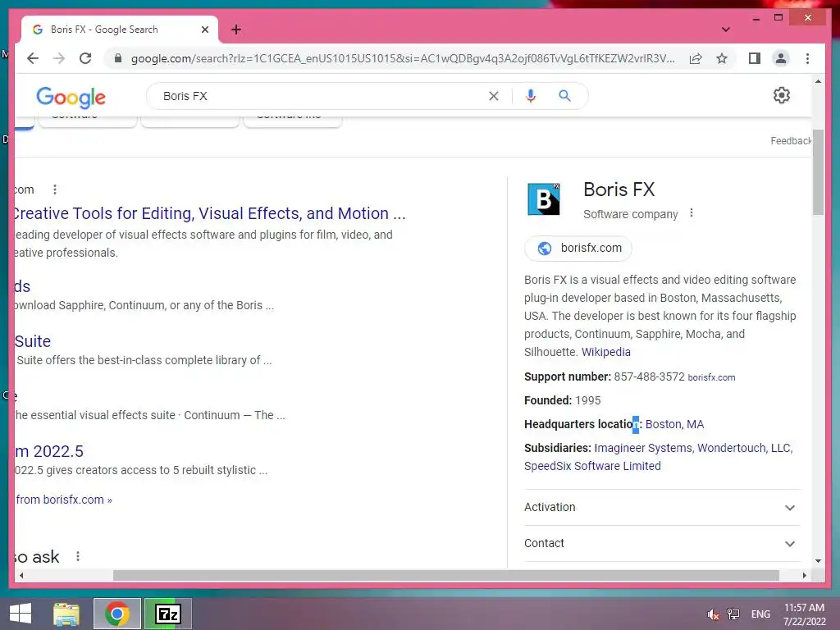Go back to the previous page
This screenshot has height=630, width=840.
point(33,58)
